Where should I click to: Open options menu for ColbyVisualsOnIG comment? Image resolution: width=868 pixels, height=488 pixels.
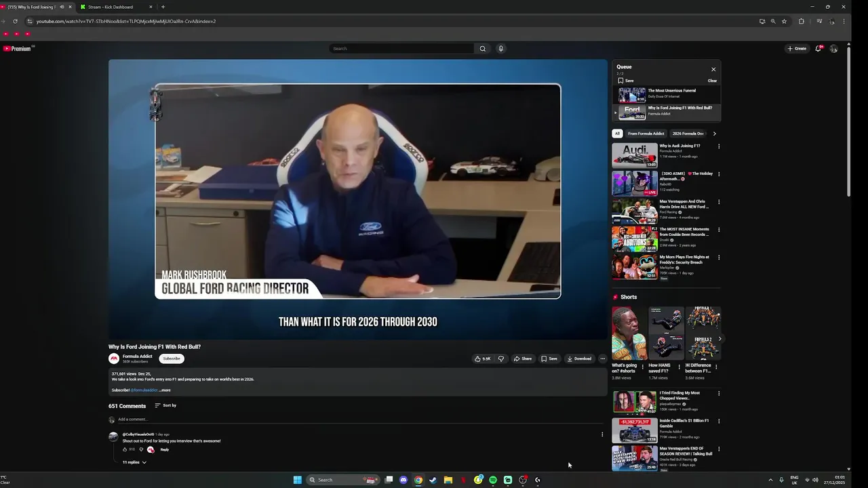point(602,434)
